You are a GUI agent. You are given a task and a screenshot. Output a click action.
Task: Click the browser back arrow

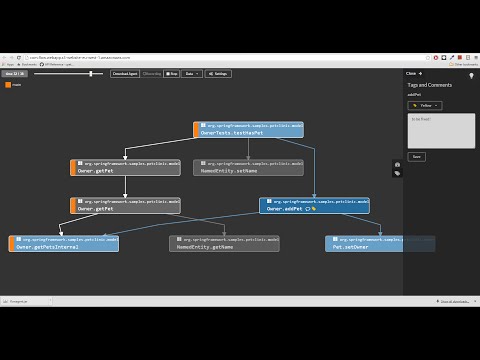click(4, 58)
